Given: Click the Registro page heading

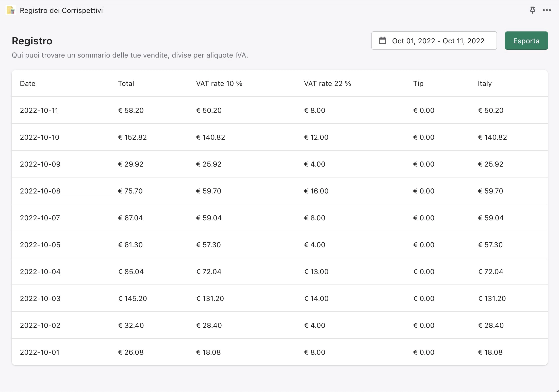Looking at the screenshot, I should coord(32,41).
